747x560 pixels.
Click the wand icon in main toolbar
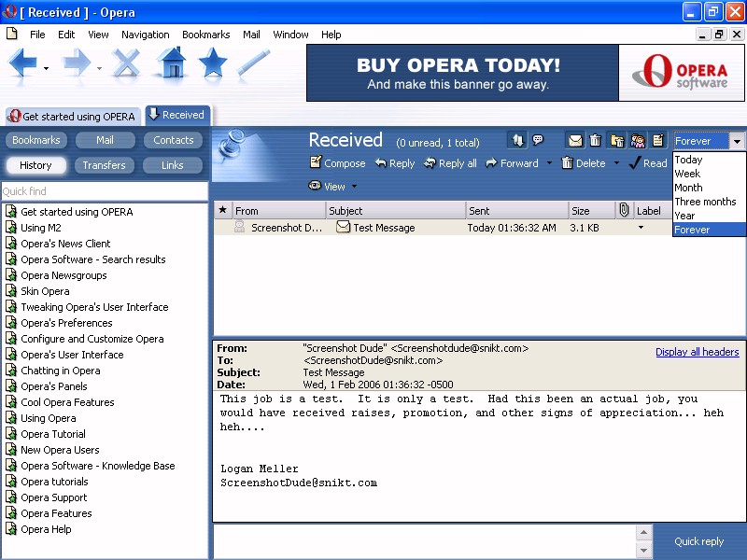(x=253, y=63)
